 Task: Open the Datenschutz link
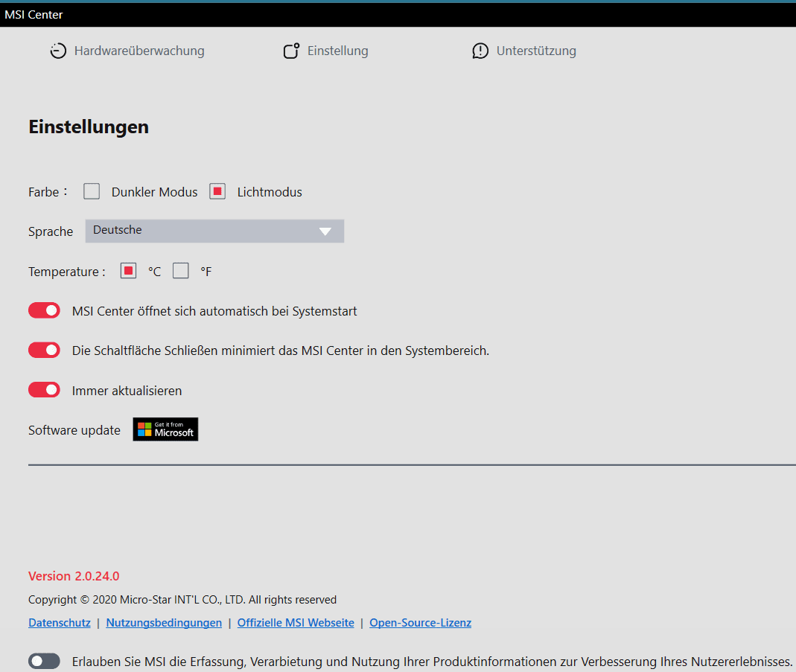[x=60, y=623]
